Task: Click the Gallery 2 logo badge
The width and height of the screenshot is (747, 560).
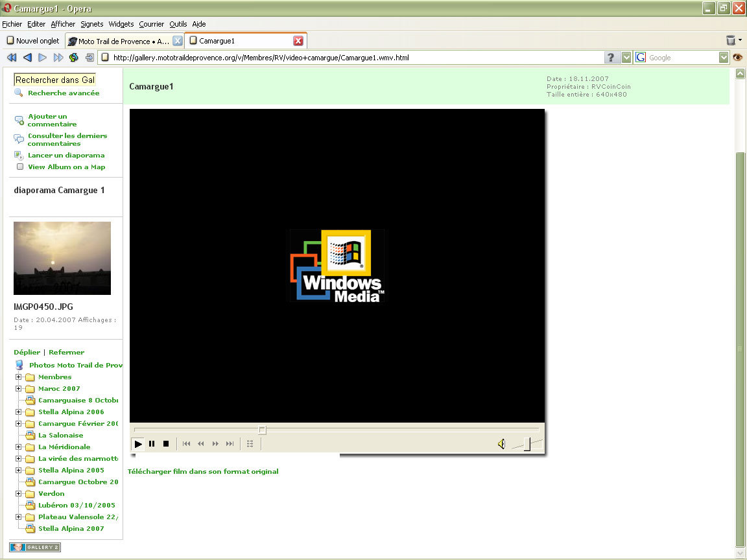Action: (35, 547)
